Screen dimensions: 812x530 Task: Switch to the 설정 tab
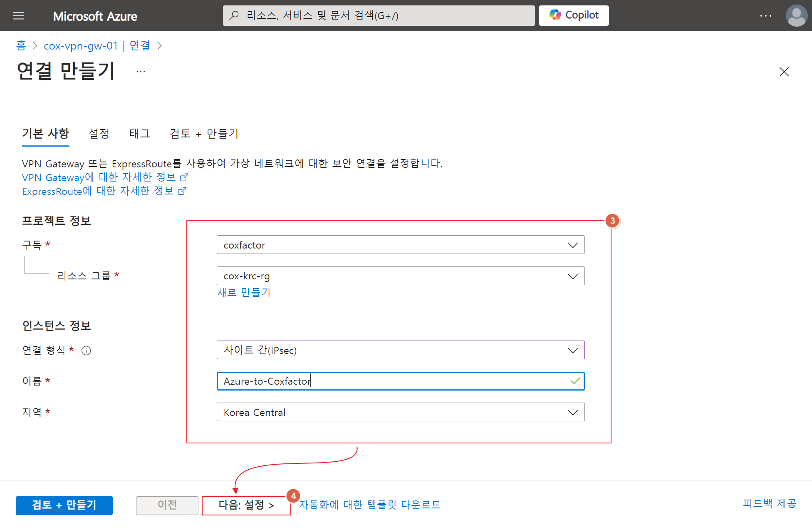click(99, 134)
